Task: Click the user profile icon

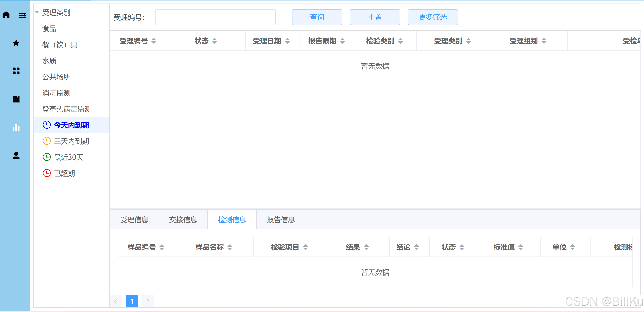Action: pyautogui.click(x=16, y=156)
